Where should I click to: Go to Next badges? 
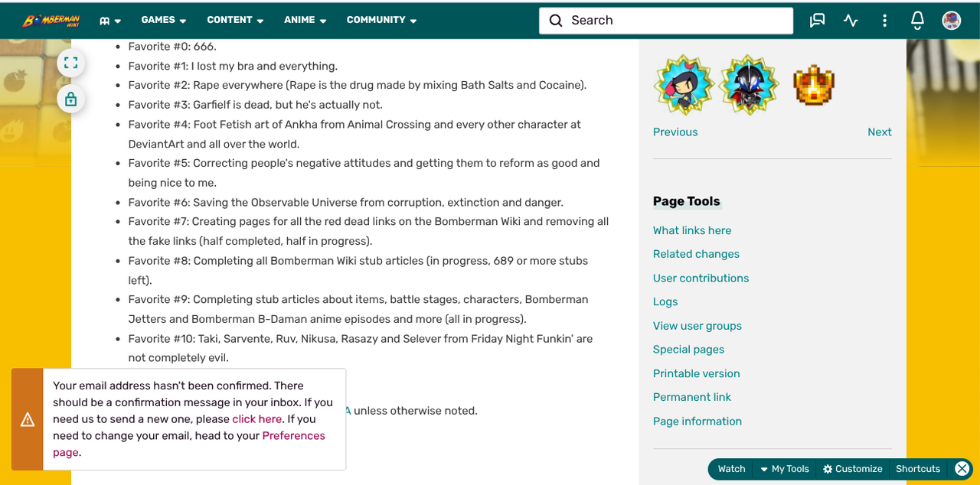pos(879,132)
